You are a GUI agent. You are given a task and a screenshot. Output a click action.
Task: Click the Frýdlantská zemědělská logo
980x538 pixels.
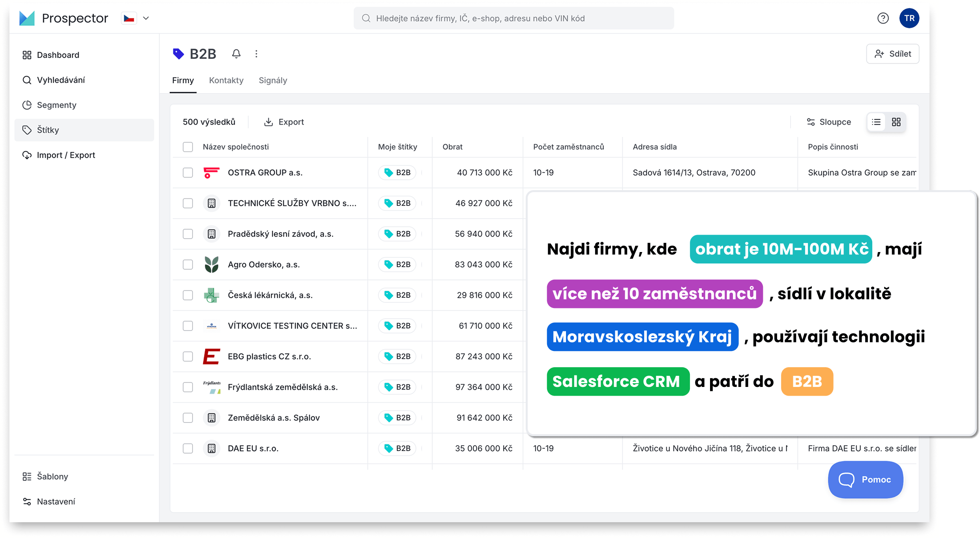[x=212, y=387]
